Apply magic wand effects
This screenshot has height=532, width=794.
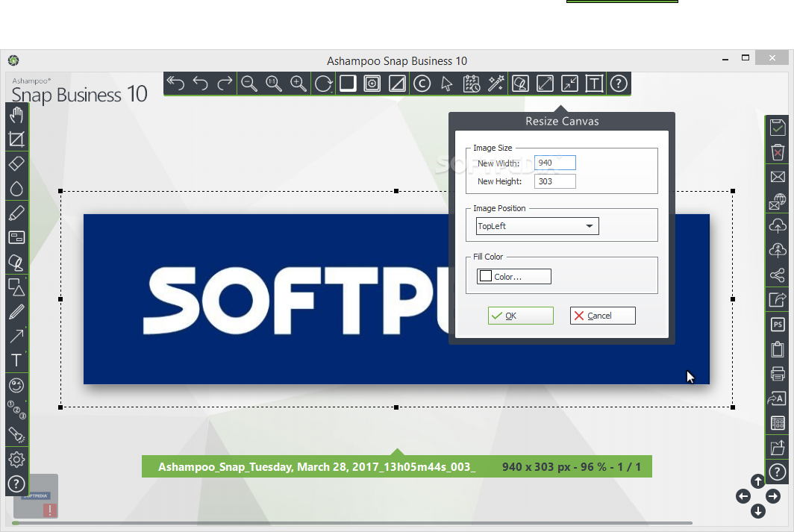pyautogui.click(x=496, y=84)
